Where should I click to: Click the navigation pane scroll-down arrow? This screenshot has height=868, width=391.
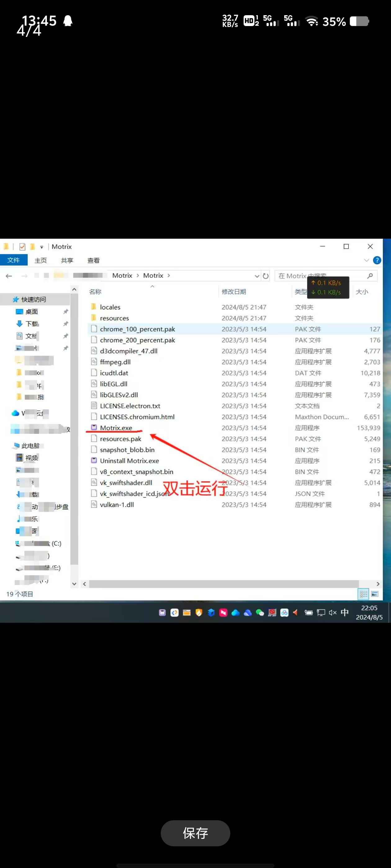74,584
